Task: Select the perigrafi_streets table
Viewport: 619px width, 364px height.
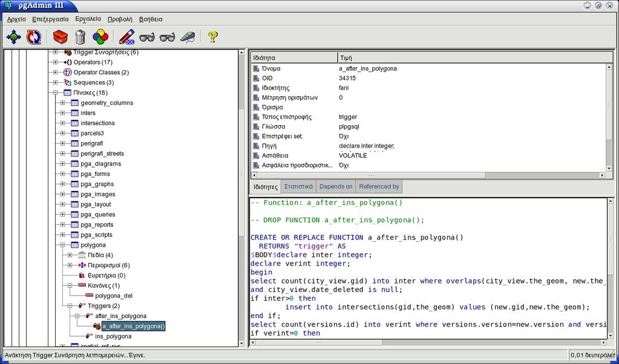Action: pyautogui.click(x=102, y=154)
